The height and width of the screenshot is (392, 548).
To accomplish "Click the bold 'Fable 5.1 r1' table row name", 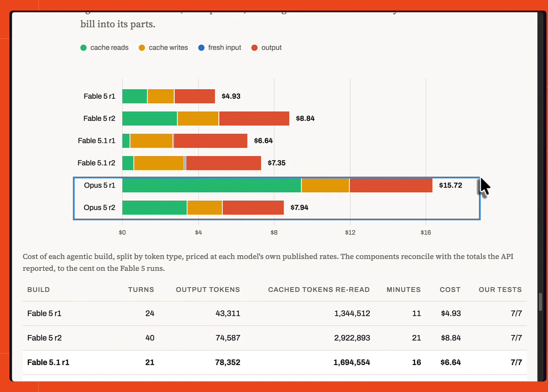I will (48, 362).
